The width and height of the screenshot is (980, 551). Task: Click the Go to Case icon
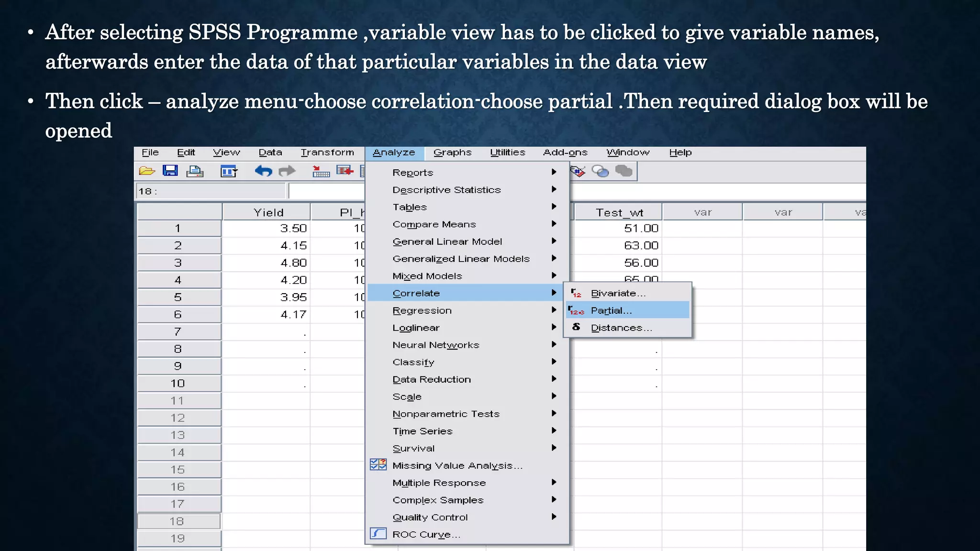point(321,171)
